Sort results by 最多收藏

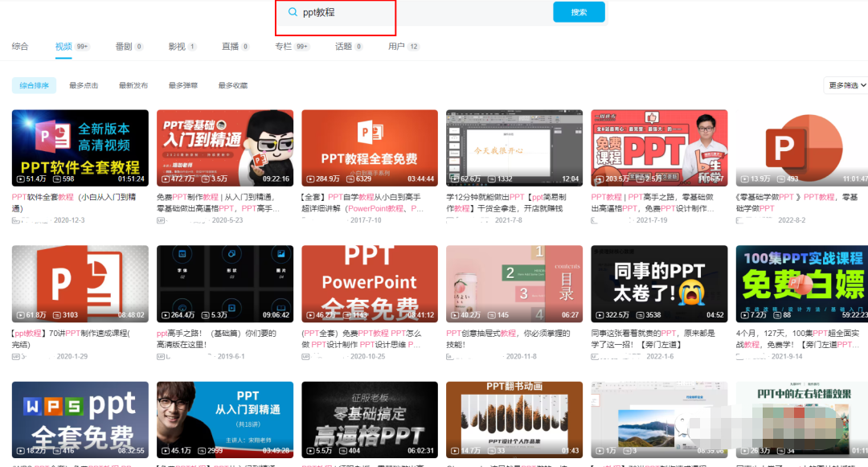(233, 85)
